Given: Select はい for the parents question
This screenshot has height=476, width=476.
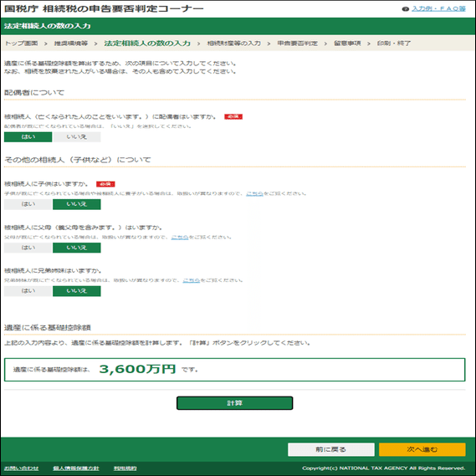Looking at the screenshot, I should [x=28, y=248].
